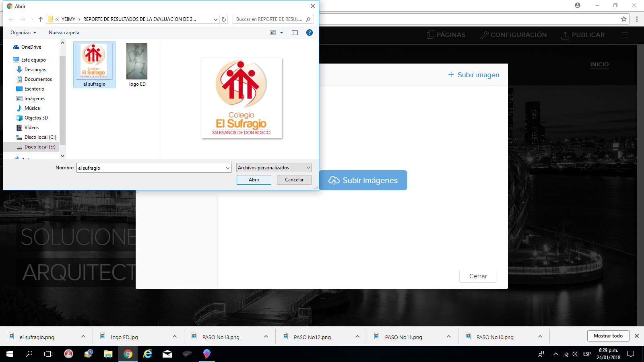Open the recent locations dropdown arrow

click(x=32, y=19)
